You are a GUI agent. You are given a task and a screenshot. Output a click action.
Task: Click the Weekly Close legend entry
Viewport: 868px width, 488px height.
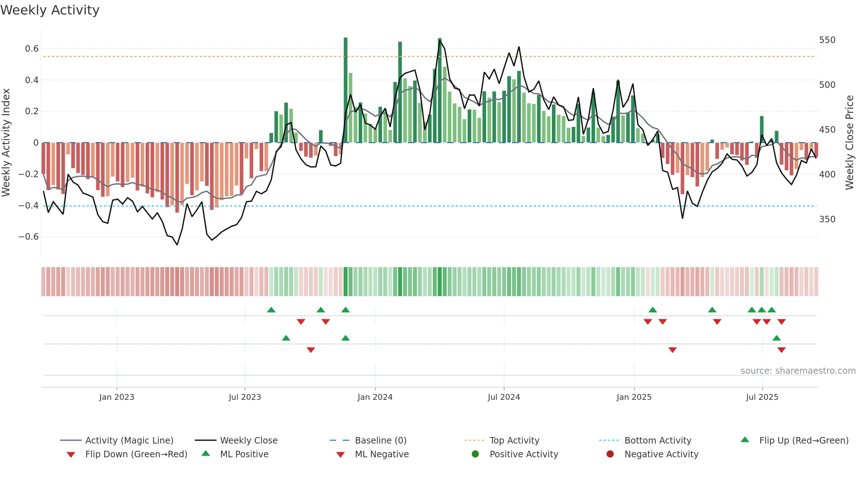coord(236,440)
